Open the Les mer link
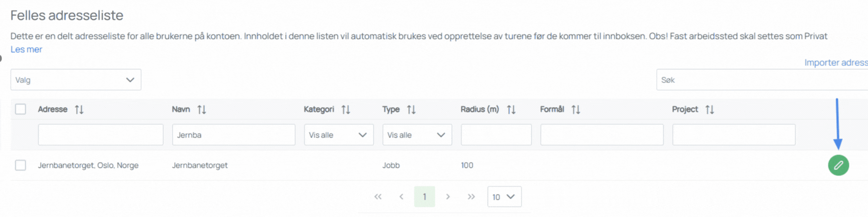Screen dimensions: 868x217 click(x=26, y=49)
